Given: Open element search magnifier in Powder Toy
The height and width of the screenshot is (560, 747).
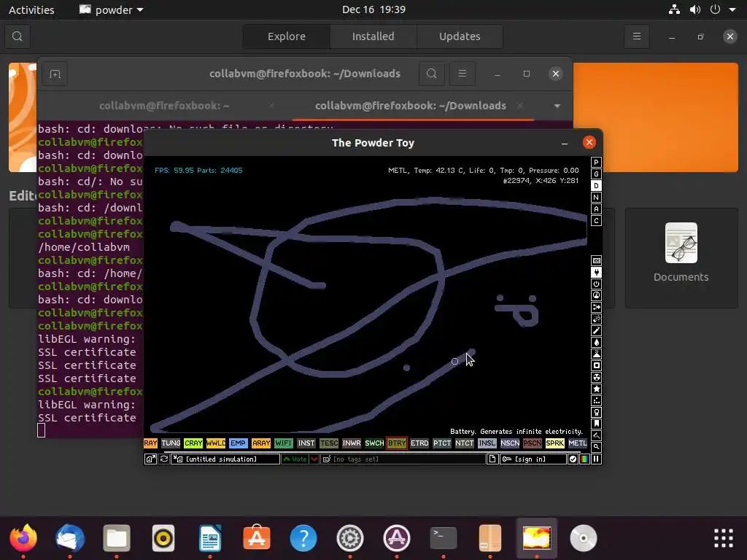Looking at the screenshot, I should (x=596, y=447).
